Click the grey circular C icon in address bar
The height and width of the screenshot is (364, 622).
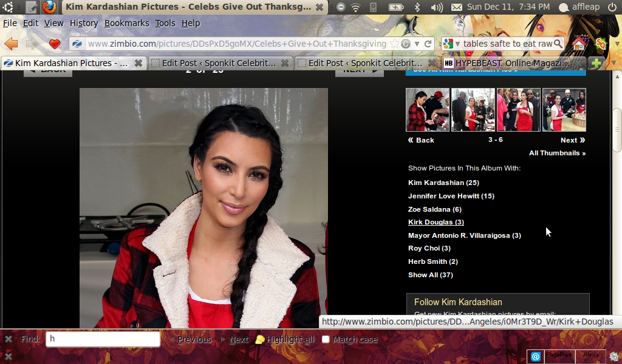click(405, 44)
